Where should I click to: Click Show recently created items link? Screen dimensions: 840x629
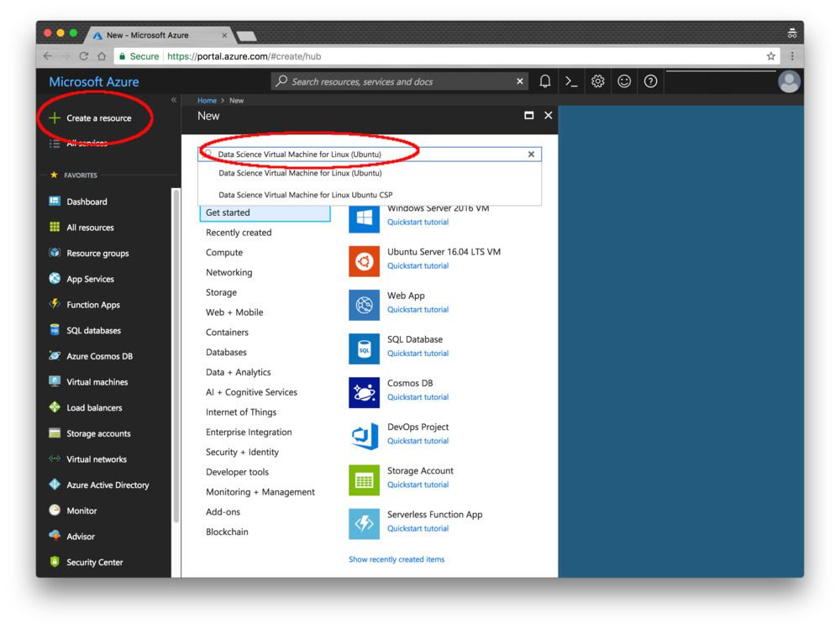pos(396,559)
